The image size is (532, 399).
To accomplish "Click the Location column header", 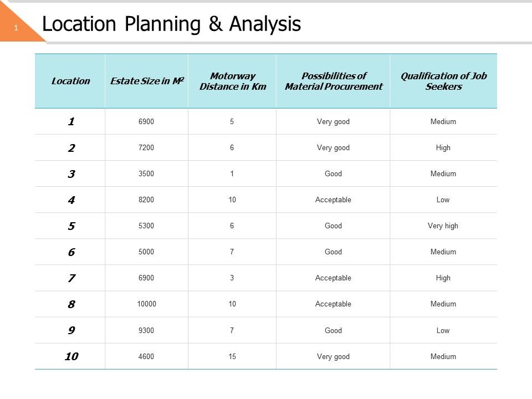I will tap(70, 81).
